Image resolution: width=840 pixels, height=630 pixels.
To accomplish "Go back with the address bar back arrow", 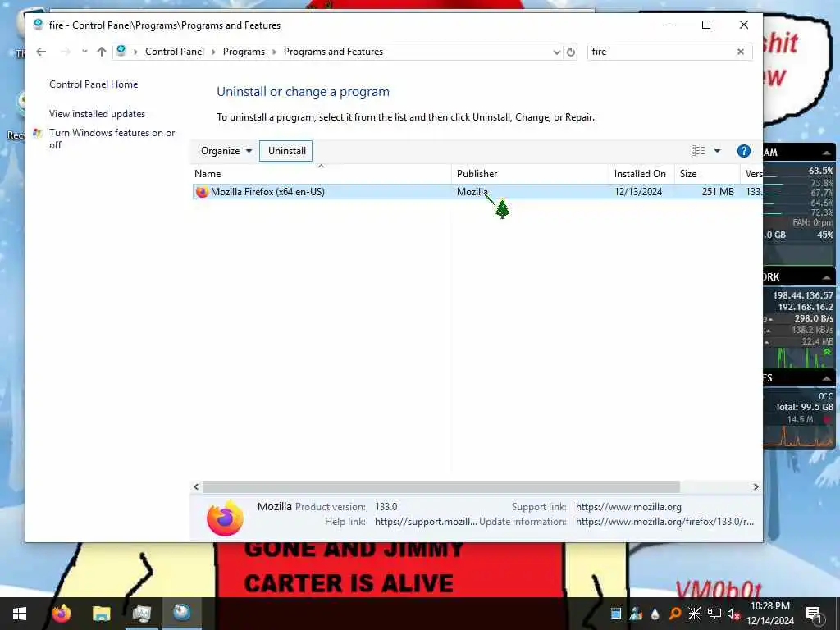I will click(41, 52).
